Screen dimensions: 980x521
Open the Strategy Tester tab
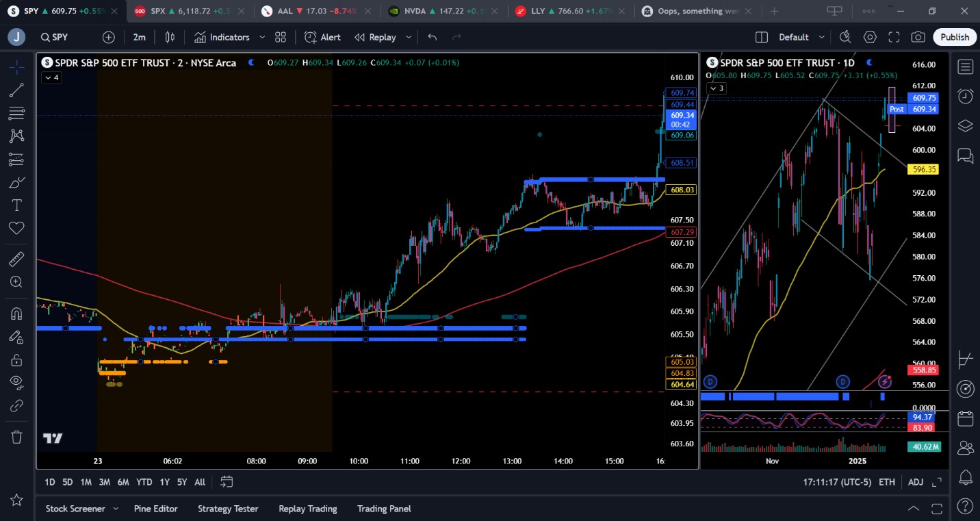[x=228, y=509]
